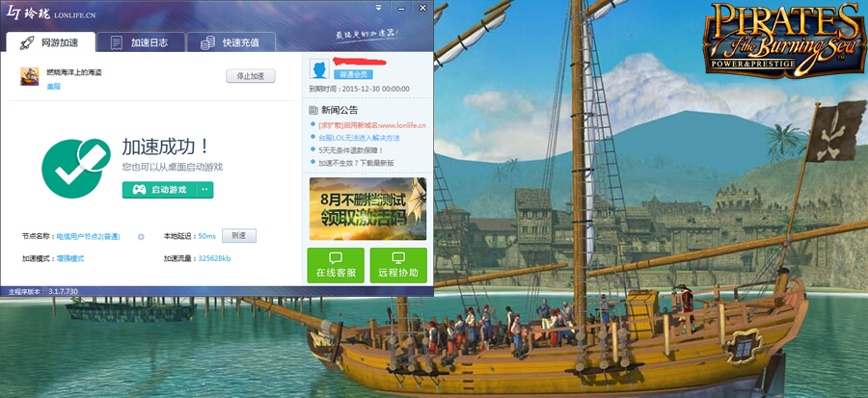Click the 停止加速 button

tap(251, 76)
